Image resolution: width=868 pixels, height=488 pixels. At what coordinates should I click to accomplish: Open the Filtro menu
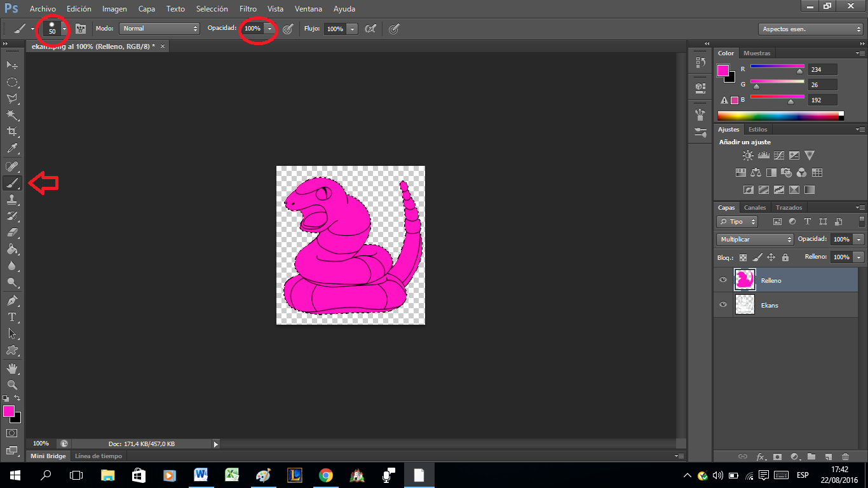[248, 9]
